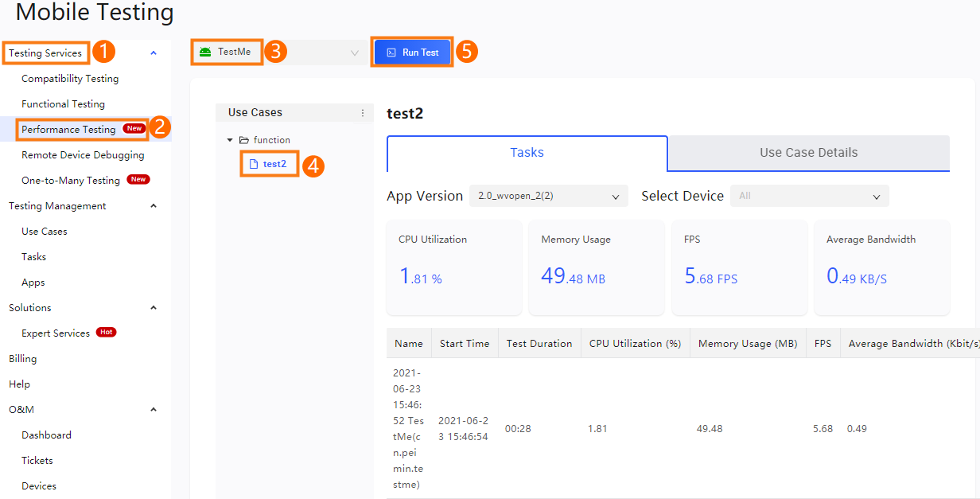Collapse the Testing Services section
980x499 pixels.
point(154,53)
